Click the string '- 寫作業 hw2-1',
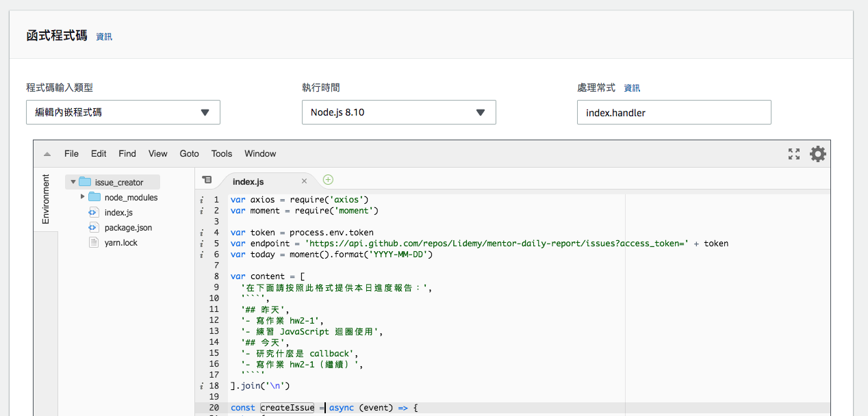This screenshot has height=416, width=868. tap(283, 320)
